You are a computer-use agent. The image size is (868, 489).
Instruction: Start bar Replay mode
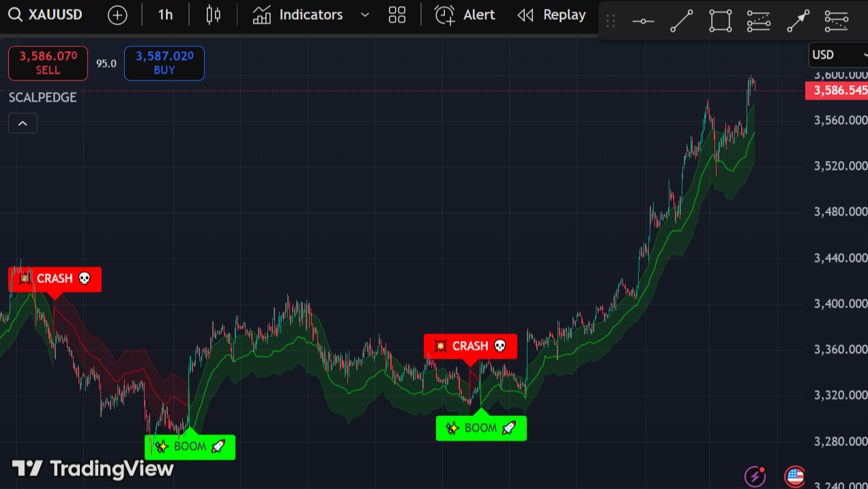click(552, 15)
